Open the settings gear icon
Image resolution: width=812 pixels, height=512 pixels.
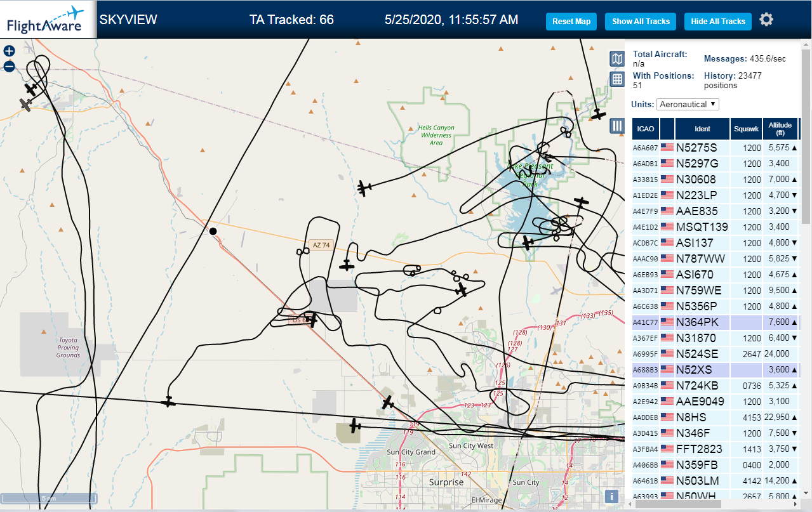pos(766,20)
